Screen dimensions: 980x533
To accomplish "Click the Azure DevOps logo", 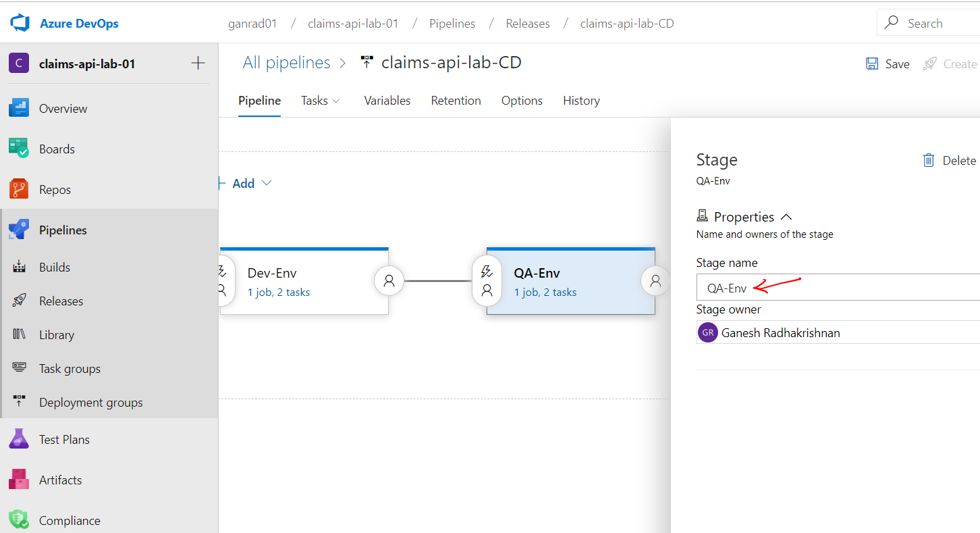I will tap(20, 23).
